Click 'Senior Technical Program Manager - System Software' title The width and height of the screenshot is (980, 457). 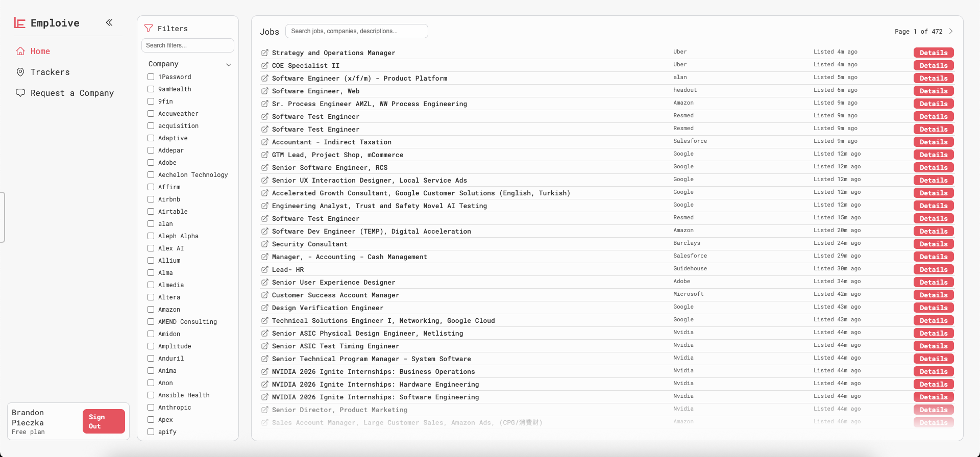pos(372,359)
